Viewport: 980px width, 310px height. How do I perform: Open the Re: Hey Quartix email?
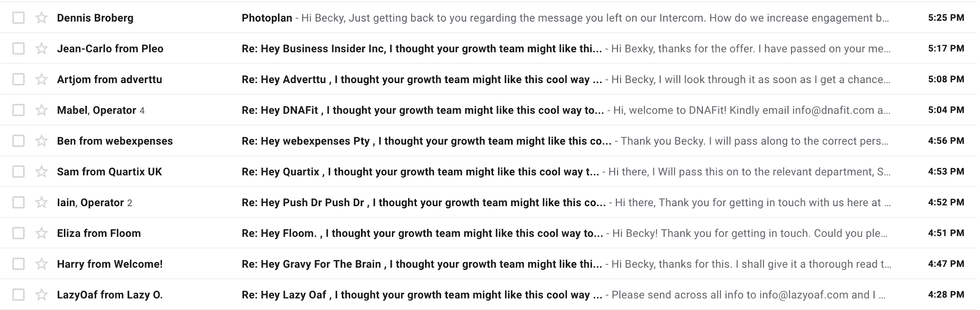(x=420, y=172)
